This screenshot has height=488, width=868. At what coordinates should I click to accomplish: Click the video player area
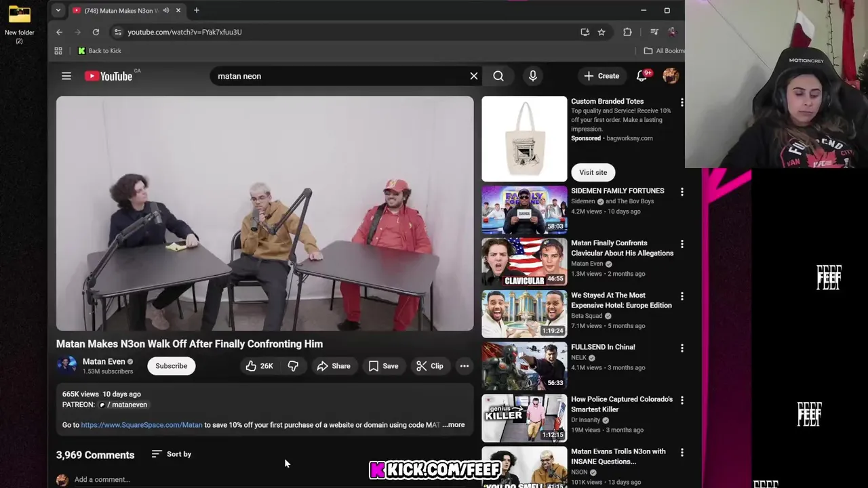[x=265, y=213]
